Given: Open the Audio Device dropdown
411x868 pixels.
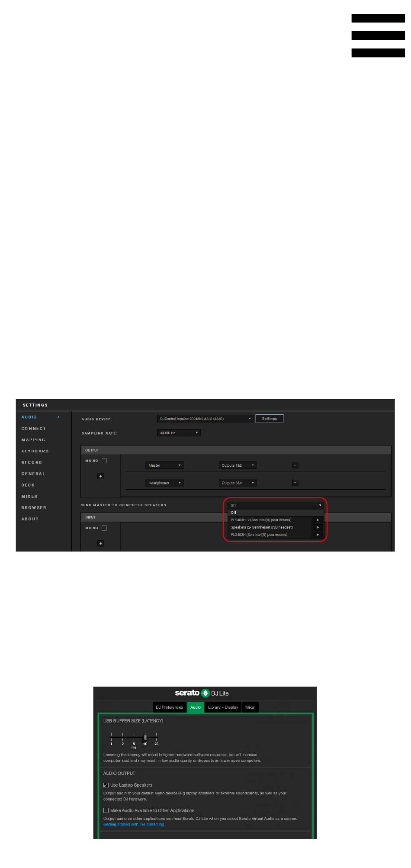Looking at the screenshot, I should (205, 419).
